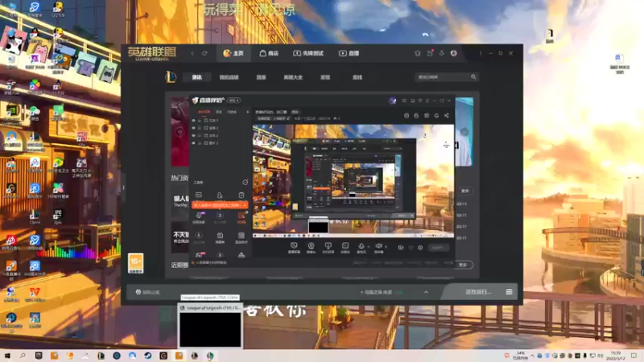Click the video play source icon in the bottom toolbar
Viewport: 644px width, 362px height.
(x=345, y=246)
